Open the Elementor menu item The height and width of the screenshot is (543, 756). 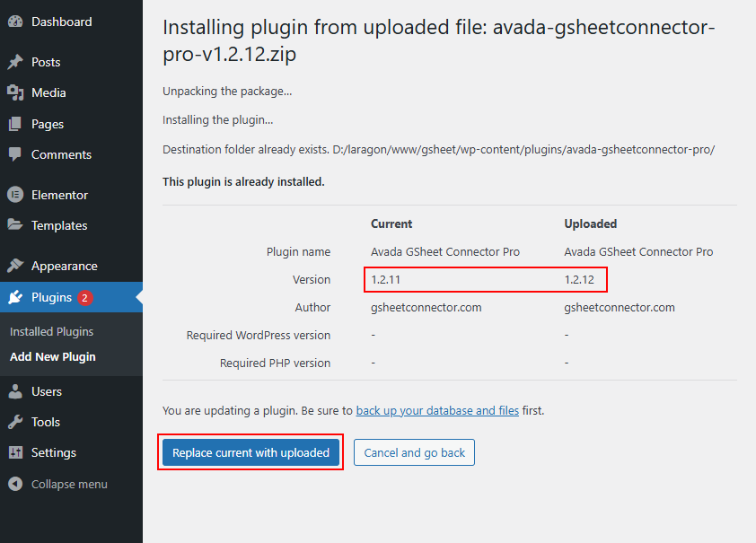click(59, 195)
